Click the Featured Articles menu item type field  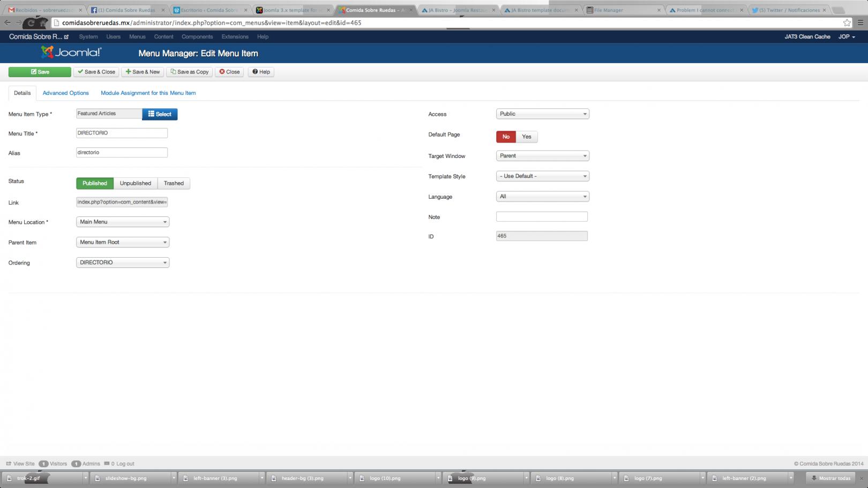(109, 114)
